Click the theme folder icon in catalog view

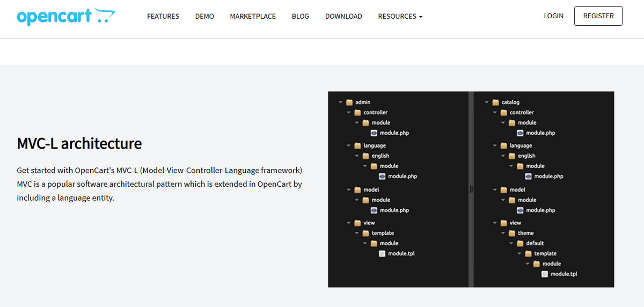(512, 233)
